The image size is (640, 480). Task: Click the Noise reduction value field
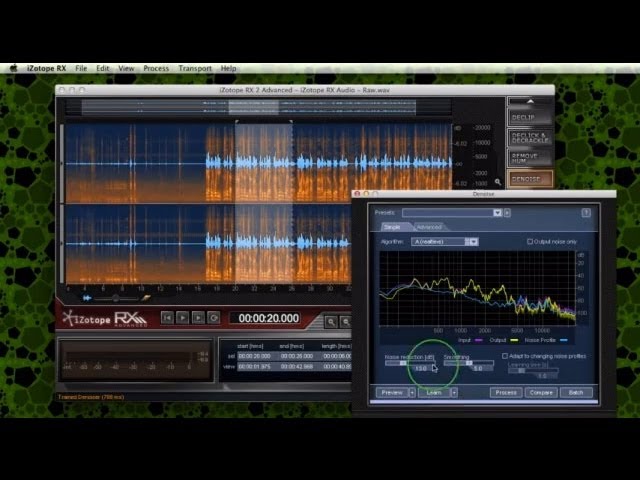coord(420,369)
